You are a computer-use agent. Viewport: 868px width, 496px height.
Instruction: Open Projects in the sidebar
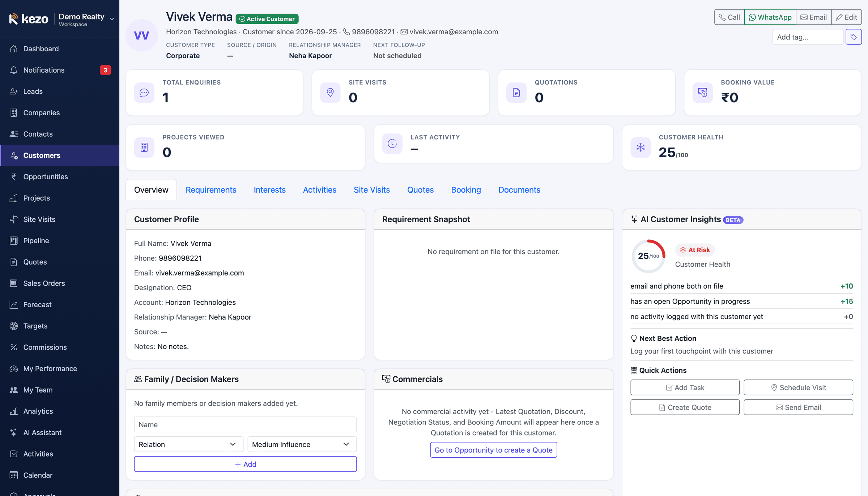60,198
